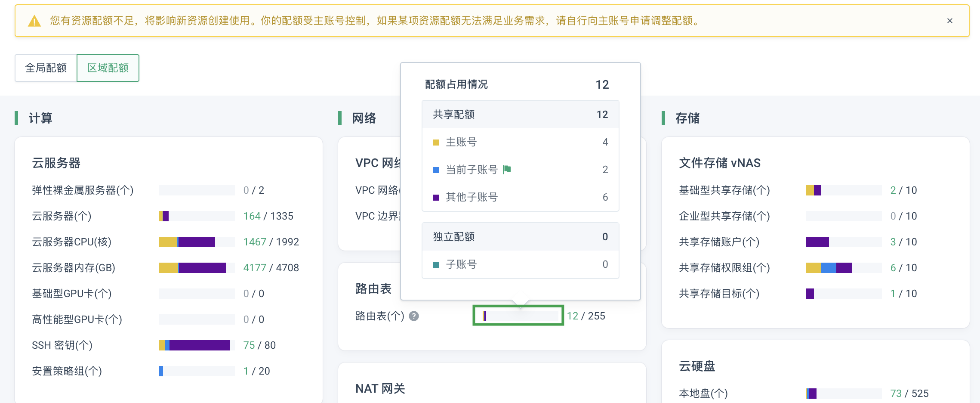Click the 独立配额 header row
980x403 pixels.
click(x=521, y=237)
